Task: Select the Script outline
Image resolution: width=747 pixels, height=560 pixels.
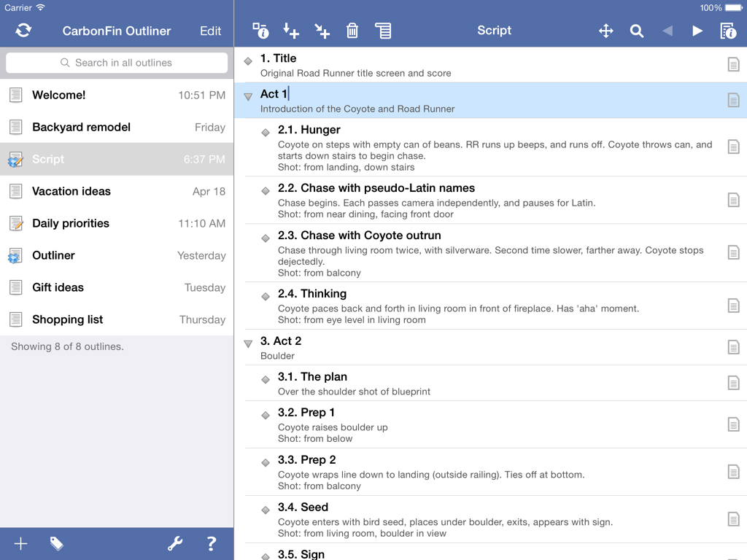Action: coord(117,159)
